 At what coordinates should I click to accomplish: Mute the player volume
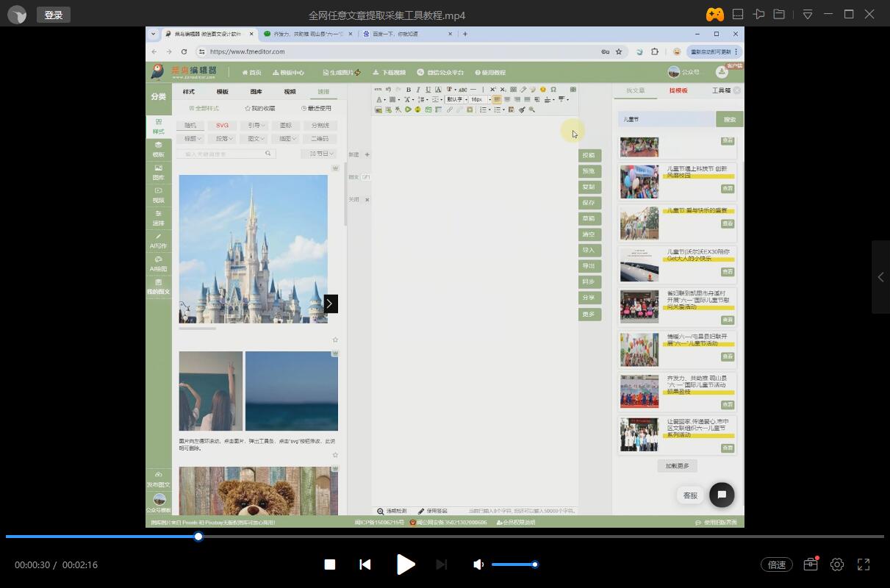click(x=478, y=564)
